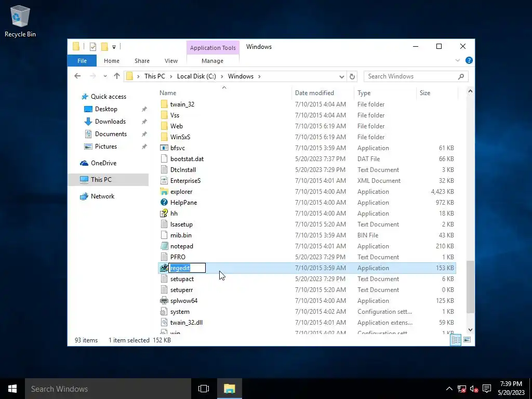Click the regedit rename text box
The width and height of the screenshot is (532, 399).
point(187,268)
